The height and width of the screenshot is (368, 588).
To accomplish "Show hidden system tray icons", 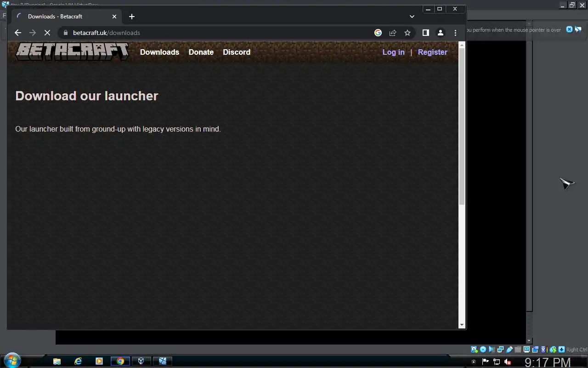I will (x=474, y=362).
